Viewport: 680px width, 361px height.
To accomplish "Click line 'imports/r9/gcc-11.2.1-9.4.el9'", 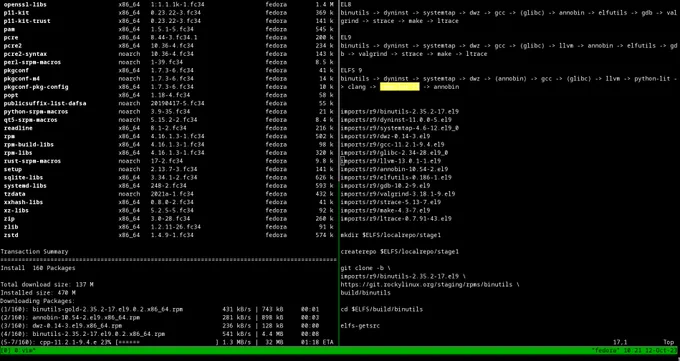I will pyautogui.click(x=392, y=144).
